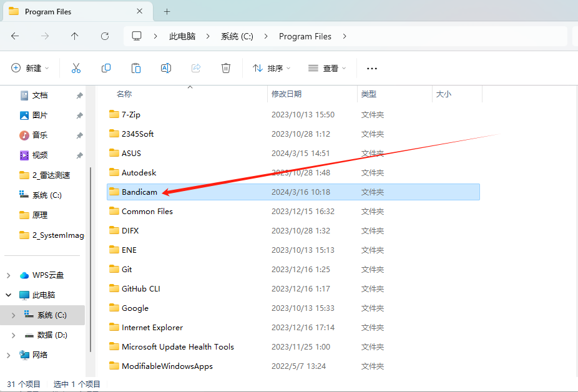This screenshot has height=392, width=578.
Task: Click the navigation pane scrollbar
Action: (x=91, y=259)
